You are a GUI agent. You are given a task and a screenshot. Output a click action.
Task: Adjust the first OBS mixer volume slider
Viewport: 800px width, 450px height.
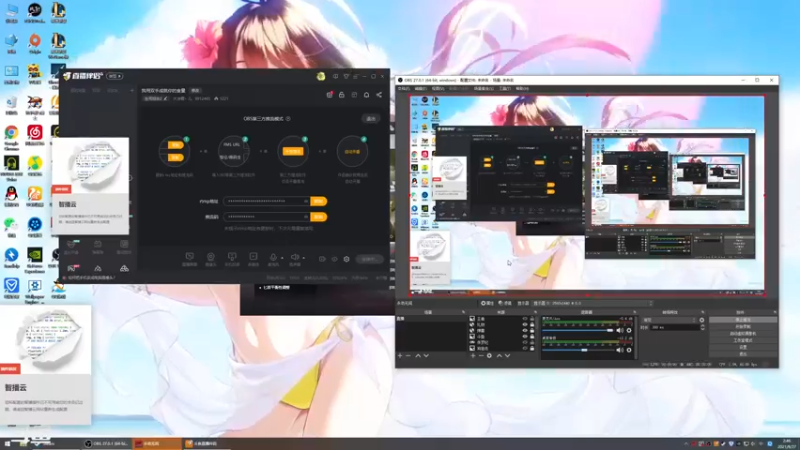tap(578, 331)
